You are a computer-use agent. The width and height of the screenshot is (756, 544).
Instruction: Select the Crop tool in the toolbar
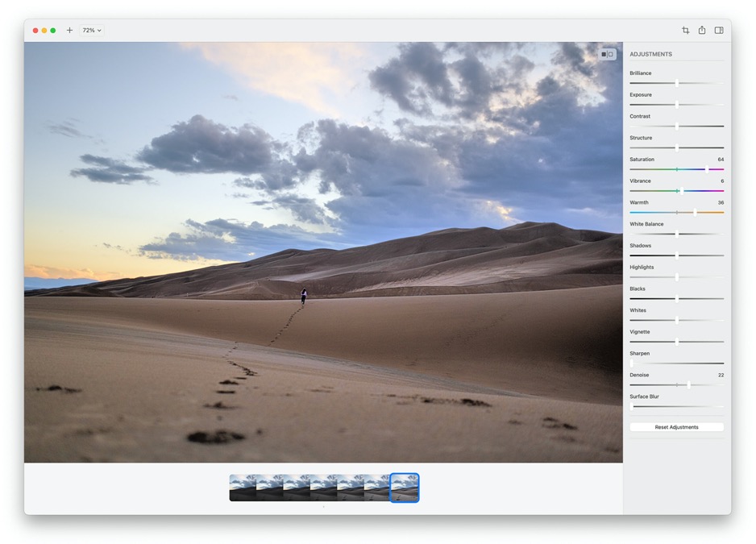coord(685,31)
